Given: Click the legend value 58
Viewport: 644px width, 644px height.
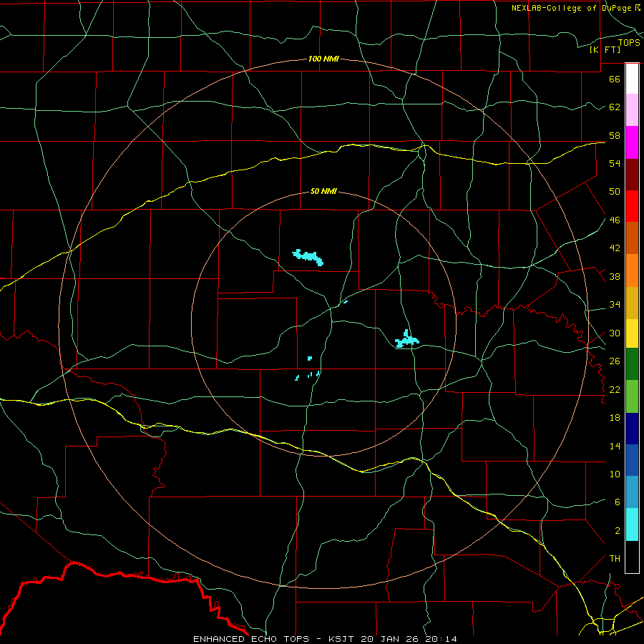Looking at the screenshot, I should 615,135.
